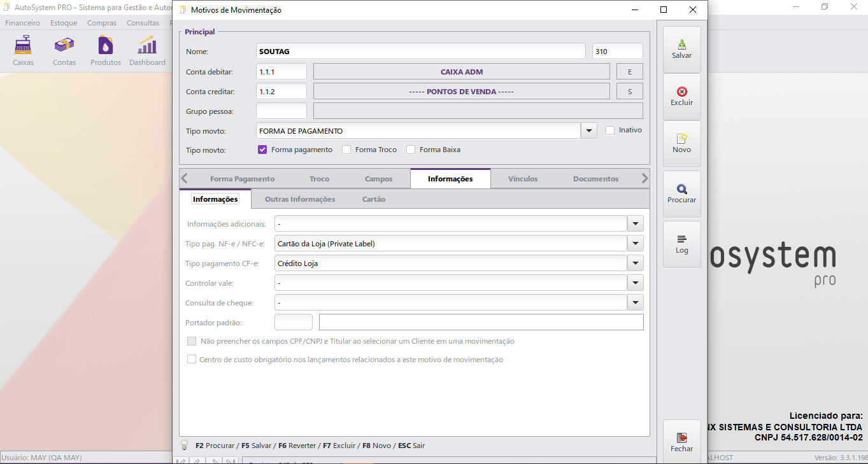
Task: Check the Forma Baixa checkbox
Action: pyautogui.click(x=411, y=150)
